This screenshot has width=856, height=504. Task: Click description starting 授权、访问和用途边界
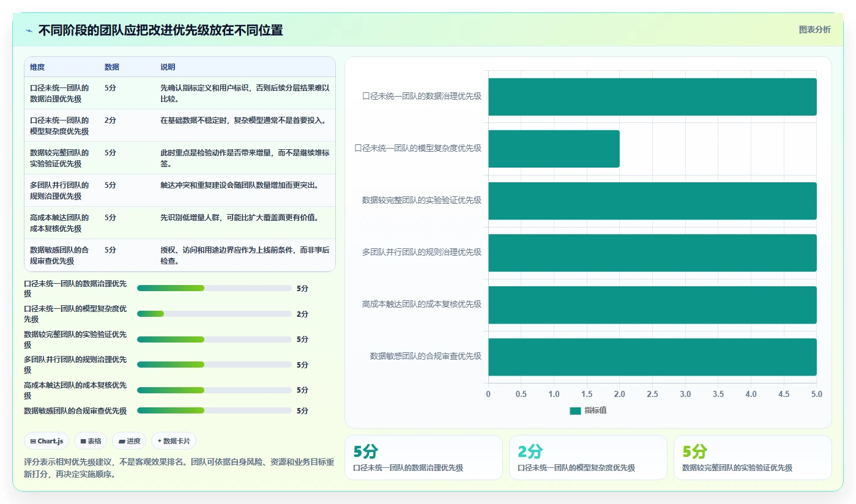pyautogui.click(x=245, y=256)
